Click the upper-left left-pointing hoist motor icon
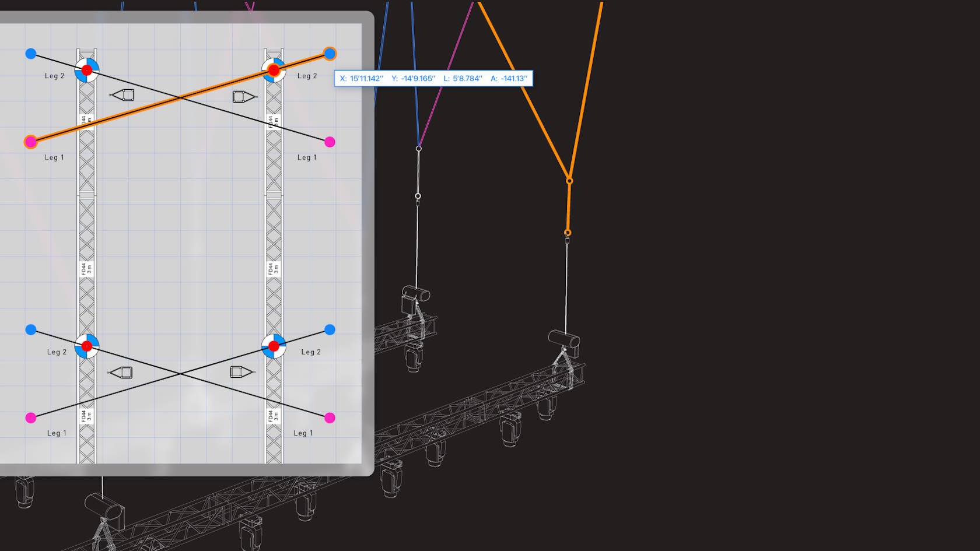The image size is (980, 551). click(123, 95)
